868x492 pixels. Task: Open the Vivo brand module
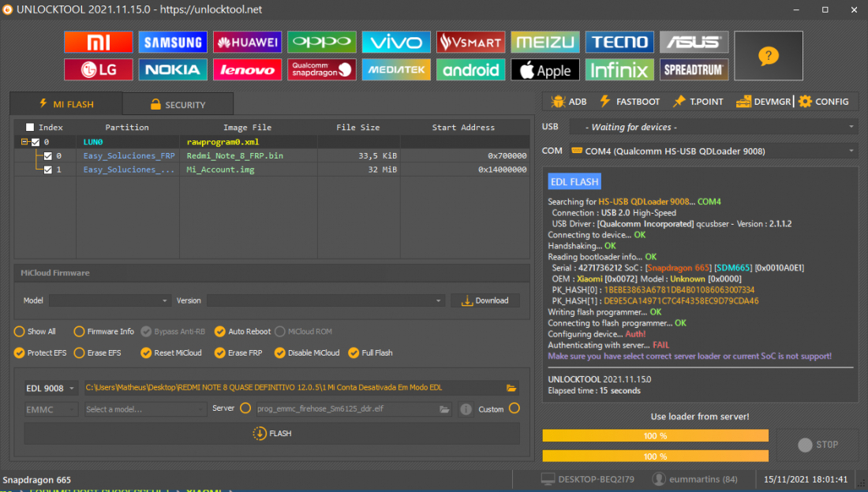pyautogui.click(x=396, y=42)
